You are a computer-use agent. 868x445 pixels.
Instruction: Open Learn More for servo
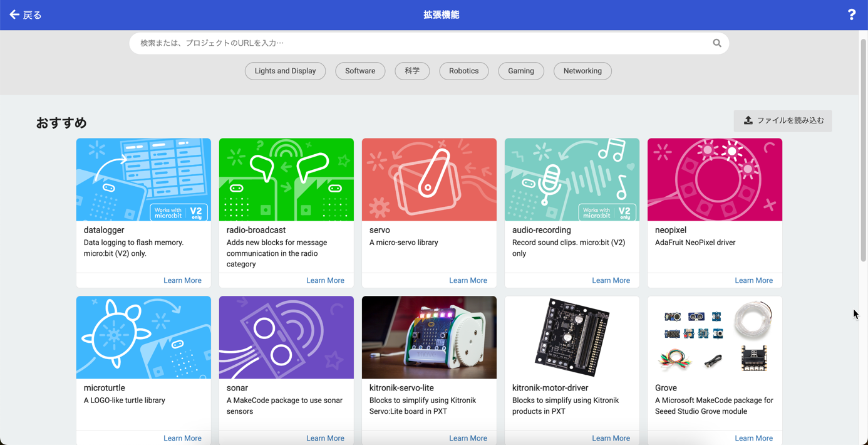(x=468, y=280)
